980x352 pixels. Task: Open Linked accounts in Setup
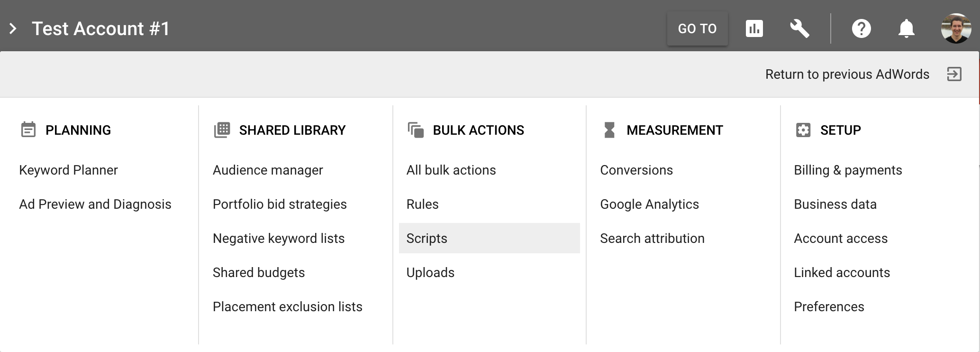click(x=842, y=273)
